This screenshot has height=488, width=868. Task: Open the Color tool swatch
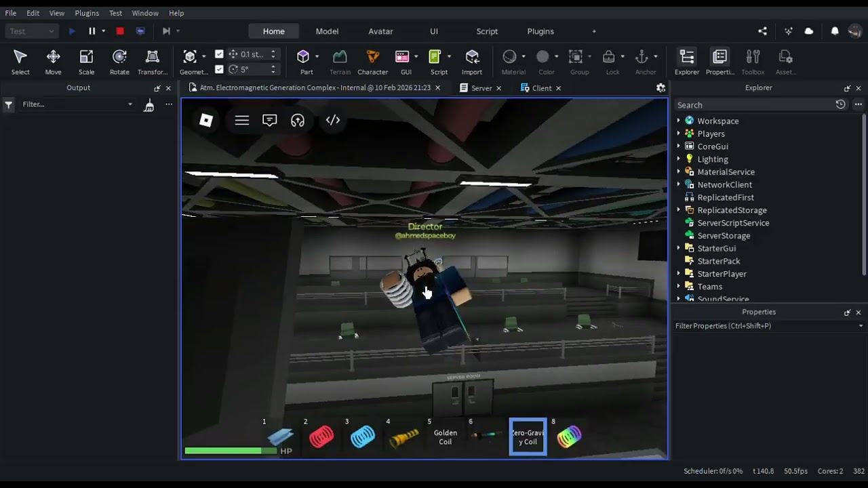(542, 57)
